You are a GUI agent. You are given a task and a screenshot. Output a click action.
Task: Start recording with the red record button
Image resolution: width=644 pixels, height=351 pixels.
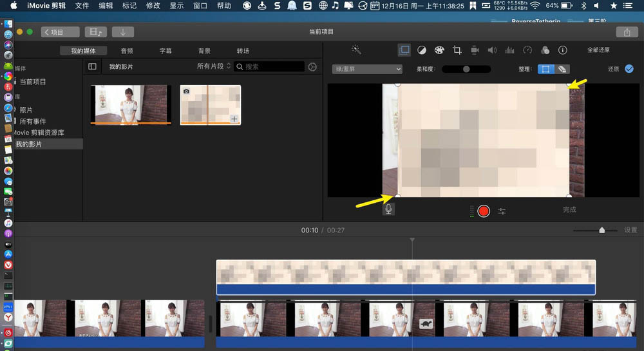[484, 211]
